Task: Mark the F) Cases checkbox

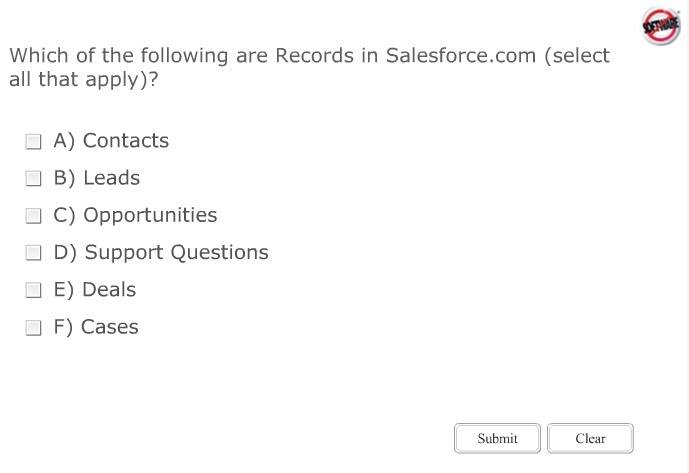Action: 34,327
